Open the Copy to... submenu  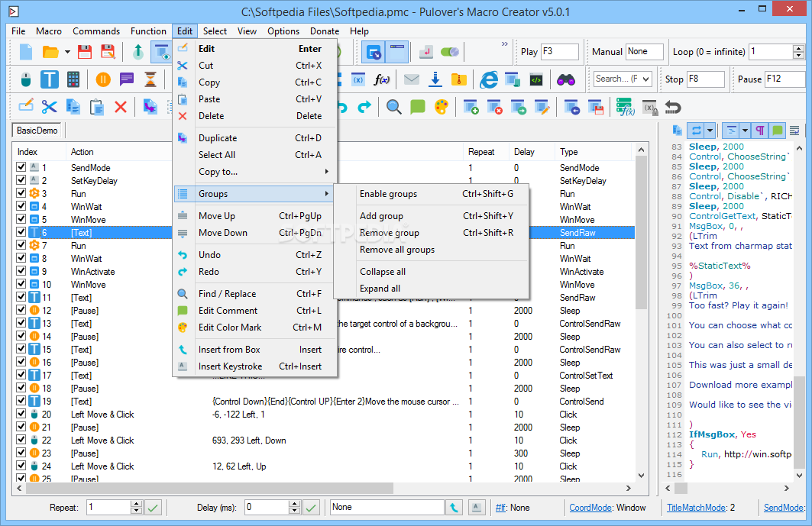[255, 171]
